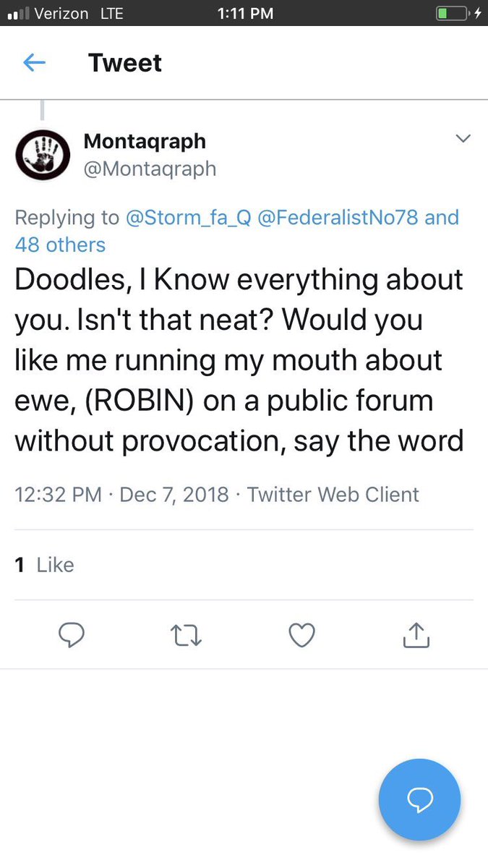Expand the "48 others" replying list
This screenshot has width=488, height=868.
point(60,244)
